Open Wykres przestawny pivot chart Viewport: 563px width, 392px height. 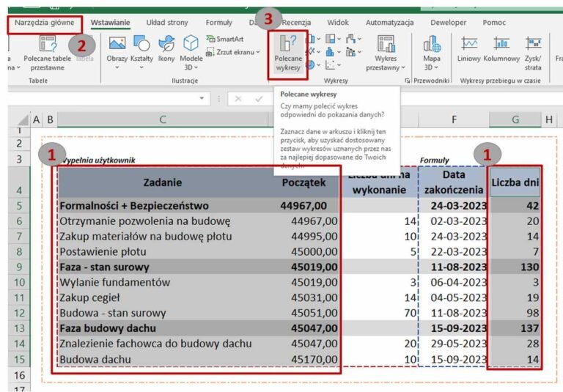386,53
